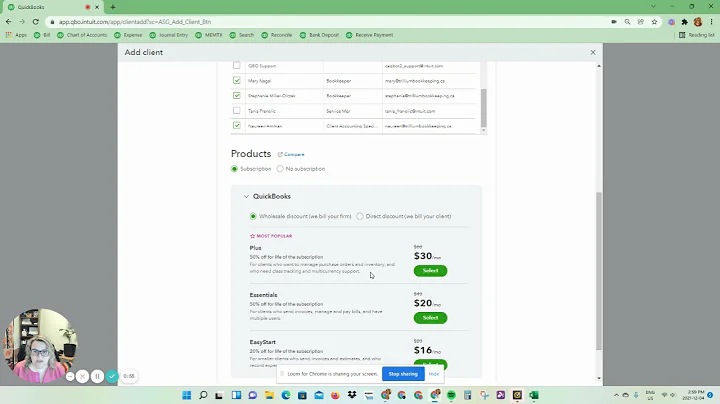This screenshot has width=720, height=404.
Task: Select Direct discount (we bill your client)
Action: click(360, 216)
